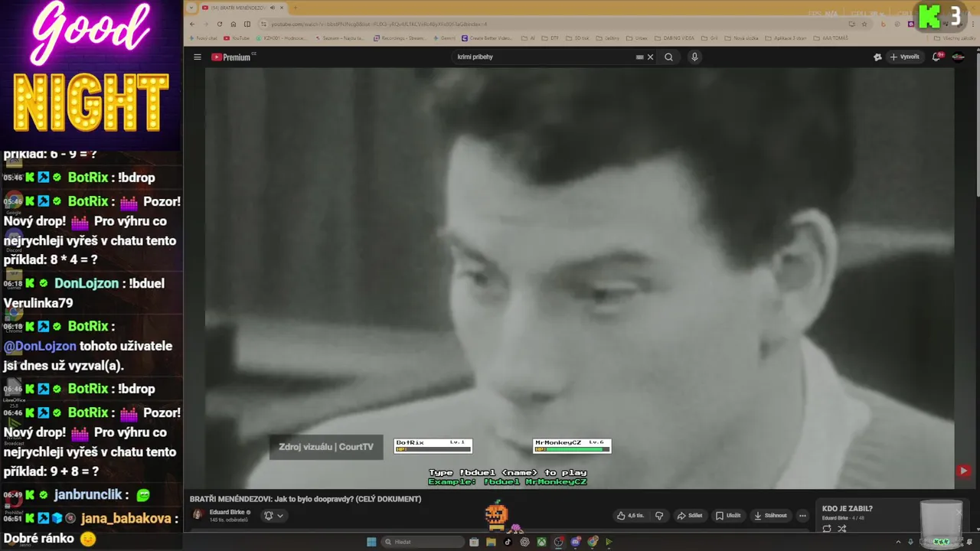
Task: Click the Uložit save button
Action: [728, 516]
